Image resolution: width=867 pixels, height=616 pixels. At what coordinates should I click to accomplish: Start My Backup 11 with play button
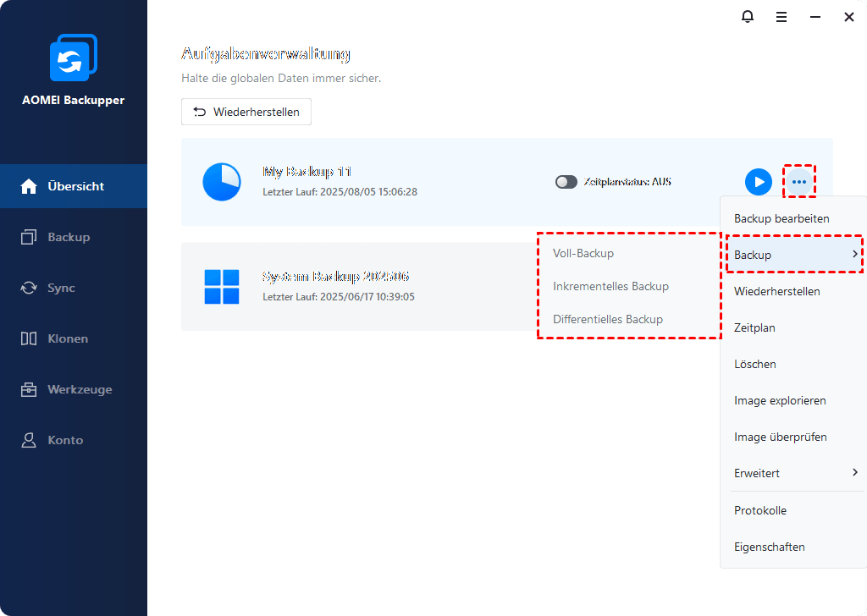758,182
